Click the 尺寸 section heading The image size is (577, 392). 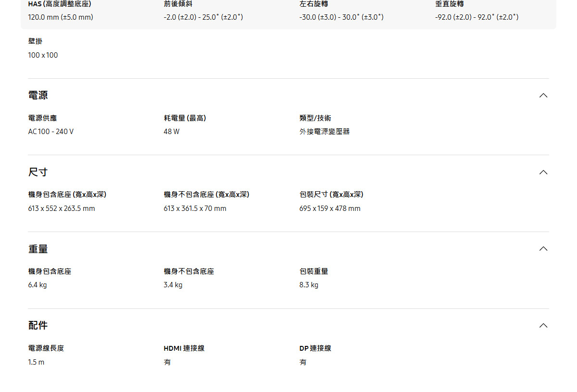coord(38,172)
